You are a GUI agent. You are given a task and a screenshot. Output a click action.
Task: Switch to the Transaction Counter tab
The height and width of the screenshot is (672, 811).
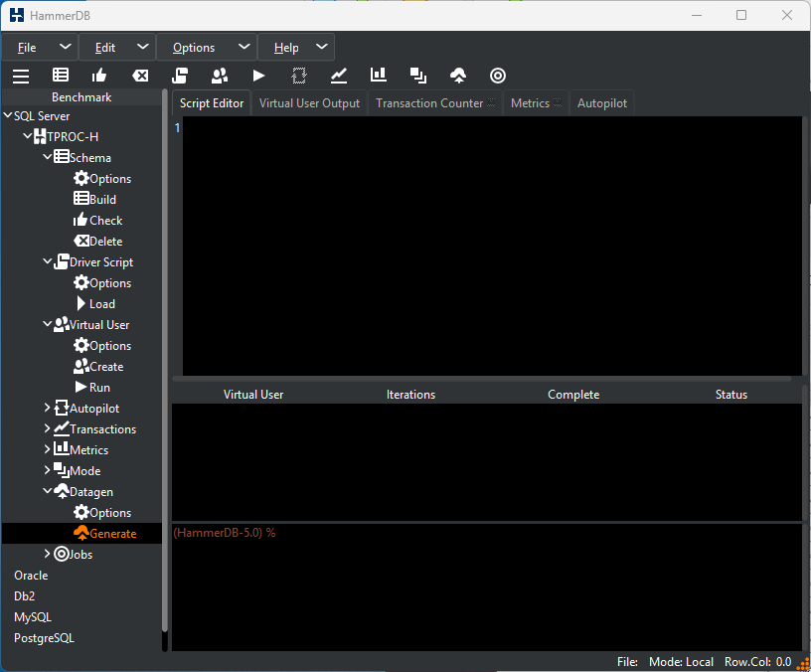(435, 103)
